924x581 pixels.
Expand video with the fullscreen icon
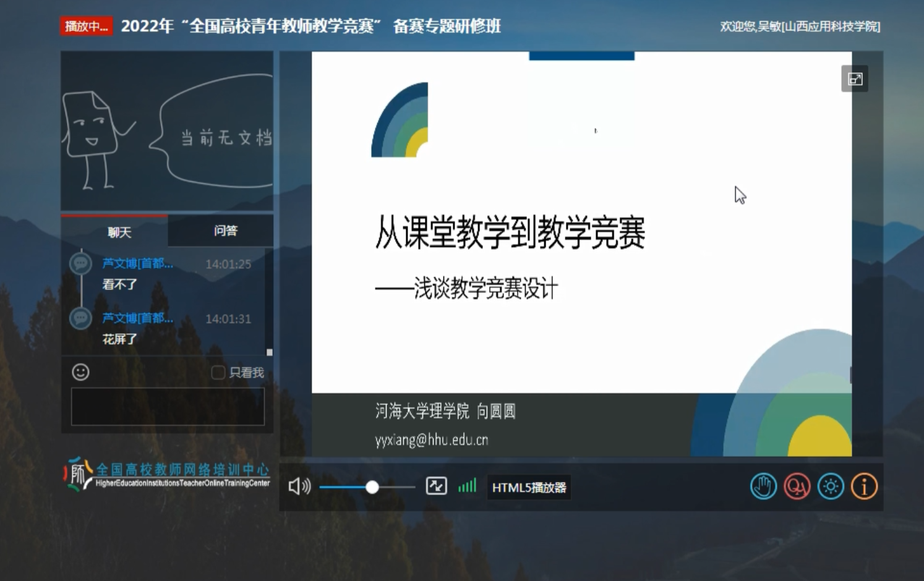tap(855, 78)
